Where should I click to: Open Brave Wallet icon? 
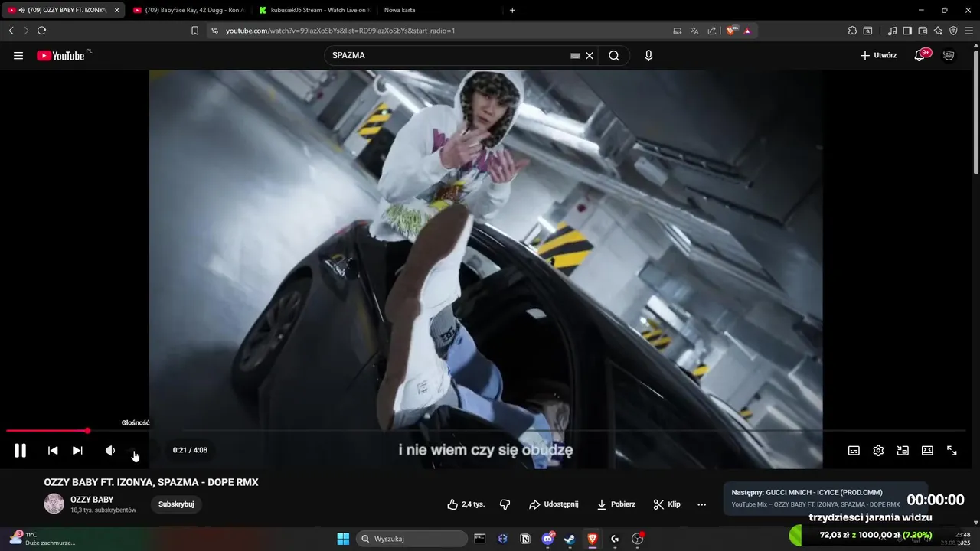(x=923, y=31)
